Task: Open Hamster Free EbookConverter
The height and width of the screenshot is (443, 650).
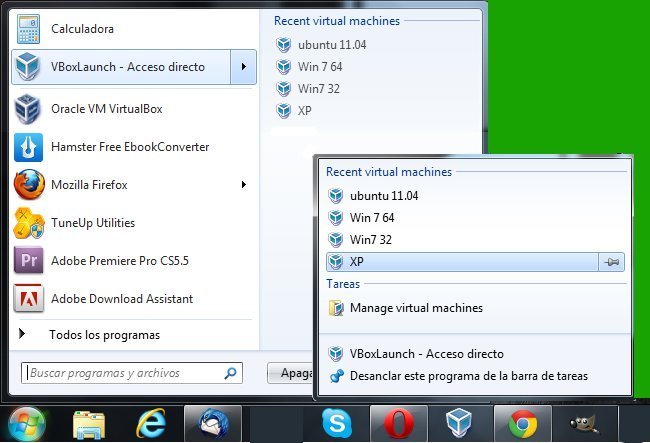Action: tap(134, 147)
